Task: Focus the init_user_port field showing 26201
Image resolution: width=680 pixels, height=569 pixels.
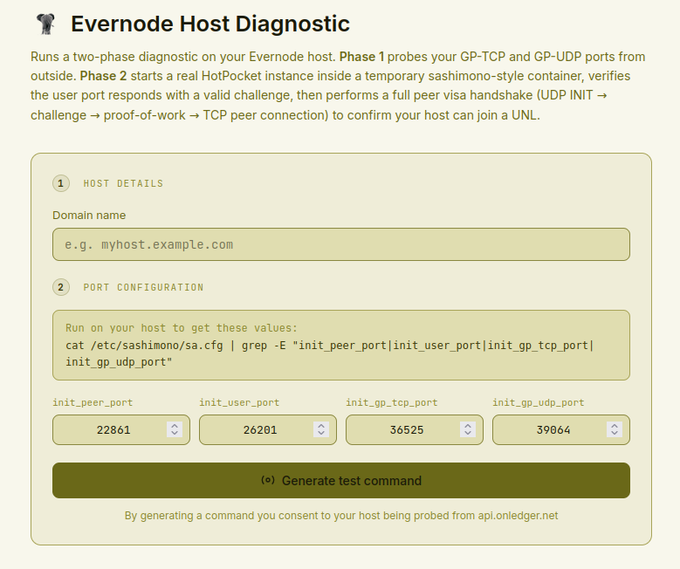Action: point(268,430)
